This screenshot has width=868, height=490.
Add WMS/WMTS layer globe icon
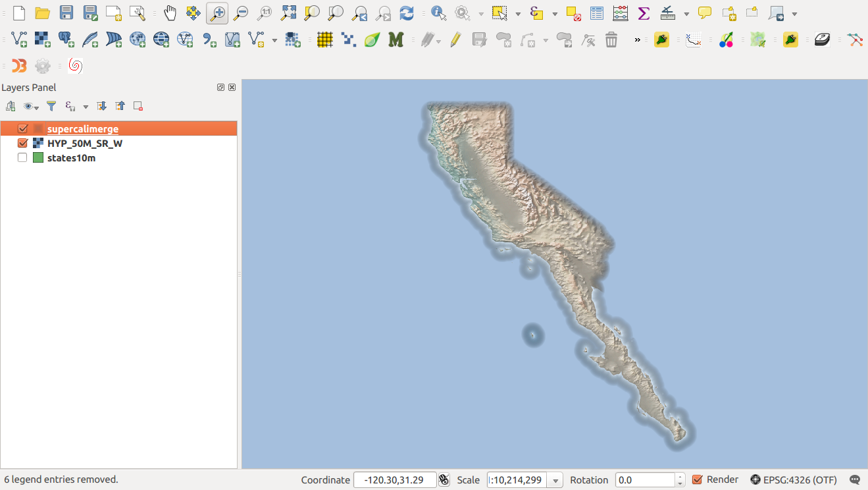[x=138, y=40]
